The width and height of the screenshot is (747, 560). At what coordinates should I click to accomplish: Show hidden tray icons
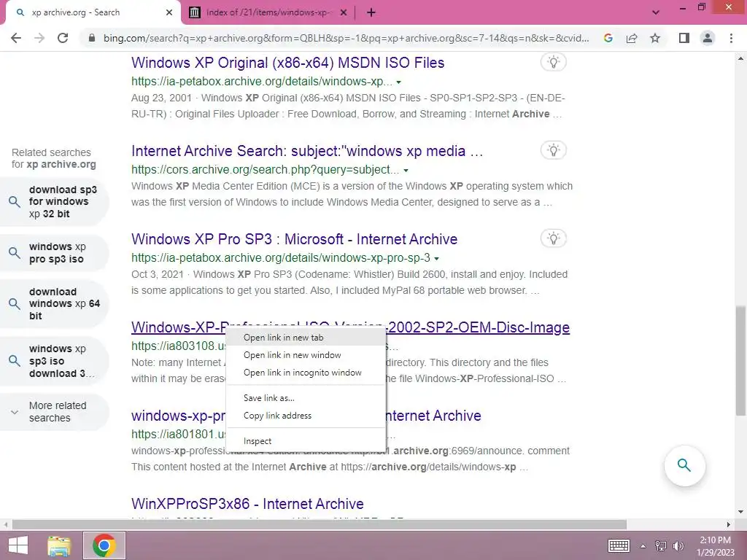coord(643,546)
